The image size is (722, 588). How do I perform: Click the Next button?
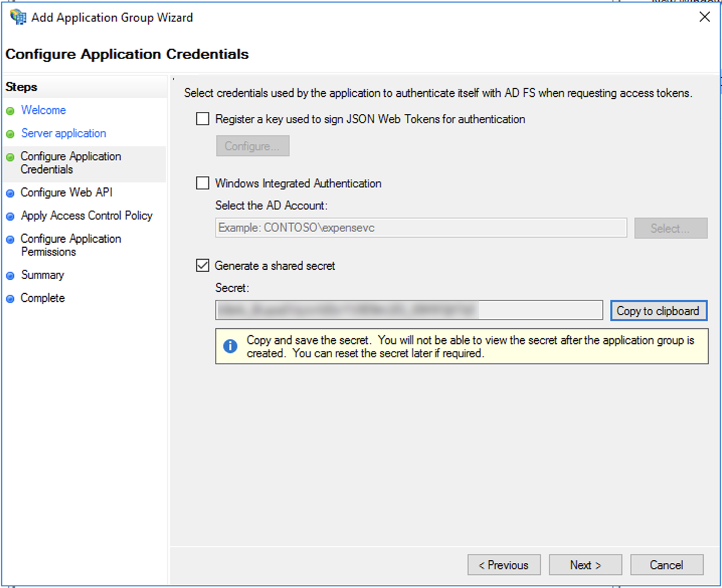(x=585, y=565)
